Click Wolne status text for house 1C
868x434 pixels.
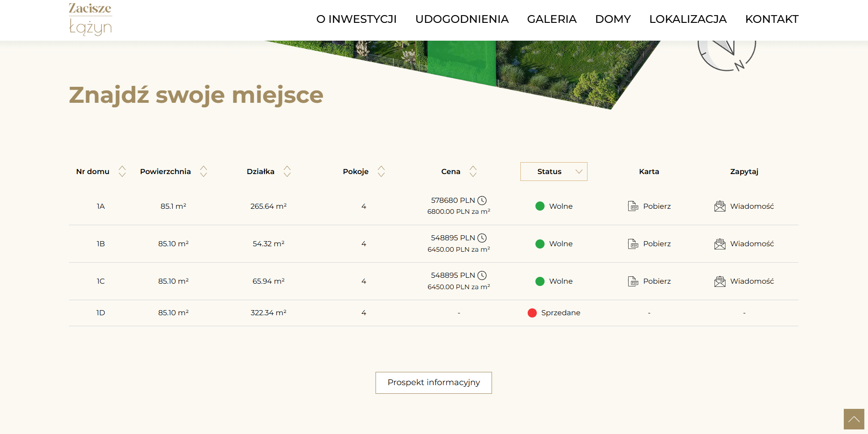(x=561, y=281)
